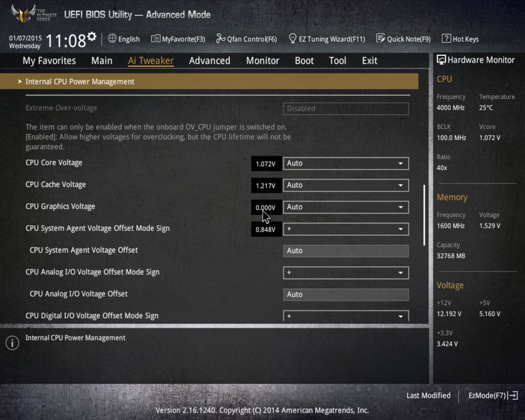
Task: Switch to the Main tab
Action: tap(101, 61)
